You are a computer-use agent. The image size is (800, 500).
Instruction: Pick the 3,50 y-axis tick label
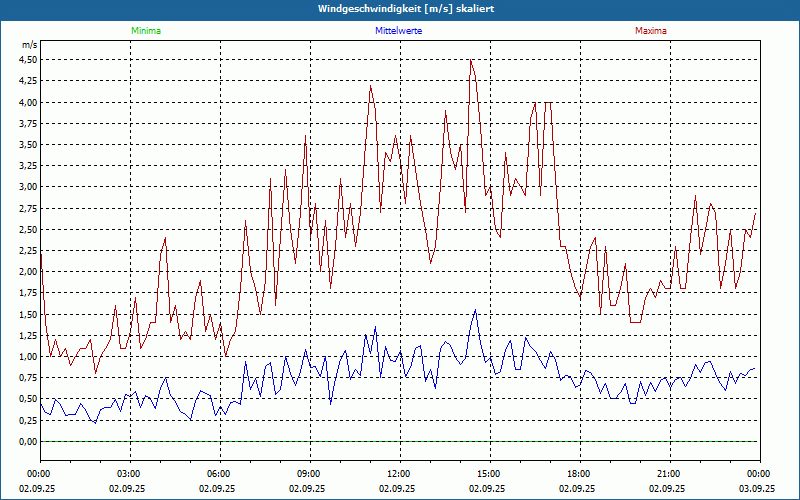[28, 144]
